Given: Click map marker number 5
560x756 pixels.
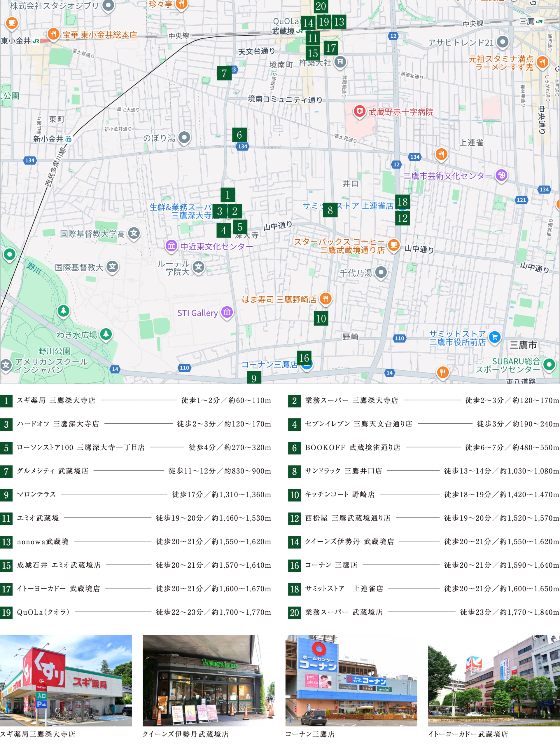Looking at the screenshot, I should pos(240,227).
